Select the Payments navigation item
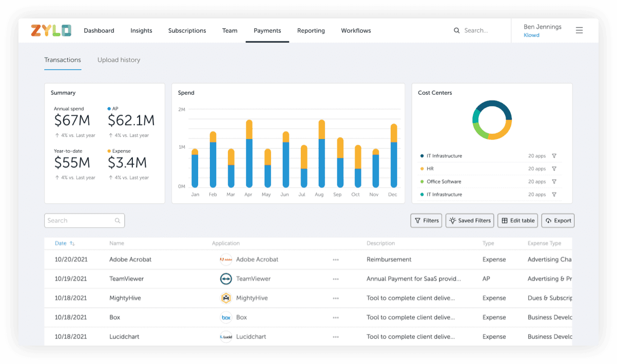The width and height of the screenshot is (617, 364). [x=267, y=31]
